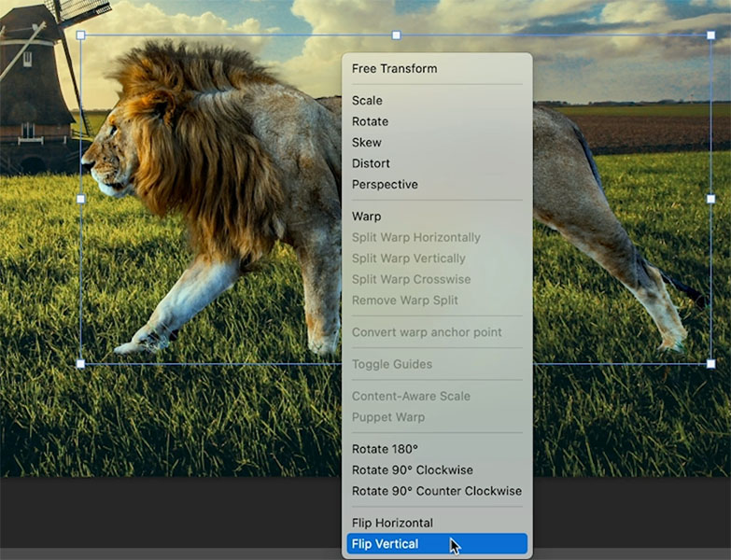Select Rotate in the context menu

click(x=437, y=121)
